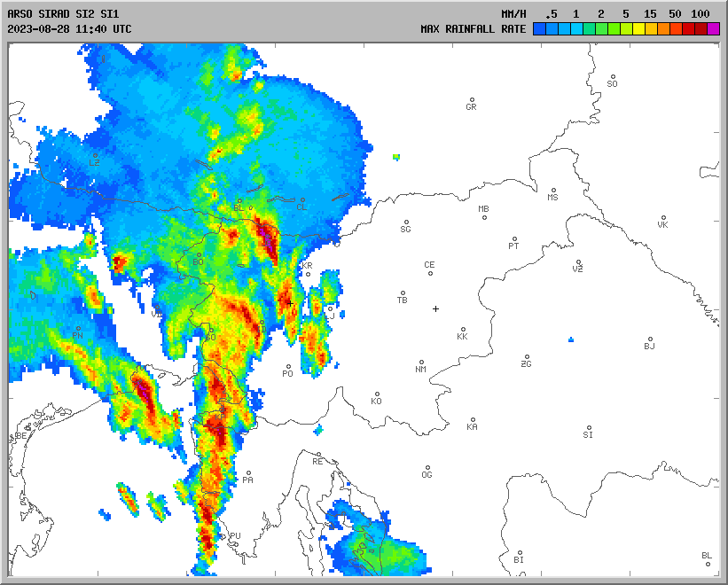The image size is (728, 585).
Task: Select the MS city marker
Action: (552, 191)
